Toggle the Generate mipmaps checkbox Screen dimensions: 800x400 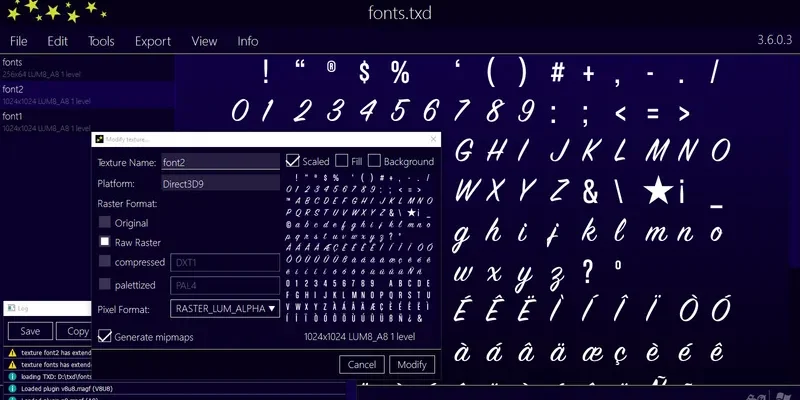pos(105,336)
